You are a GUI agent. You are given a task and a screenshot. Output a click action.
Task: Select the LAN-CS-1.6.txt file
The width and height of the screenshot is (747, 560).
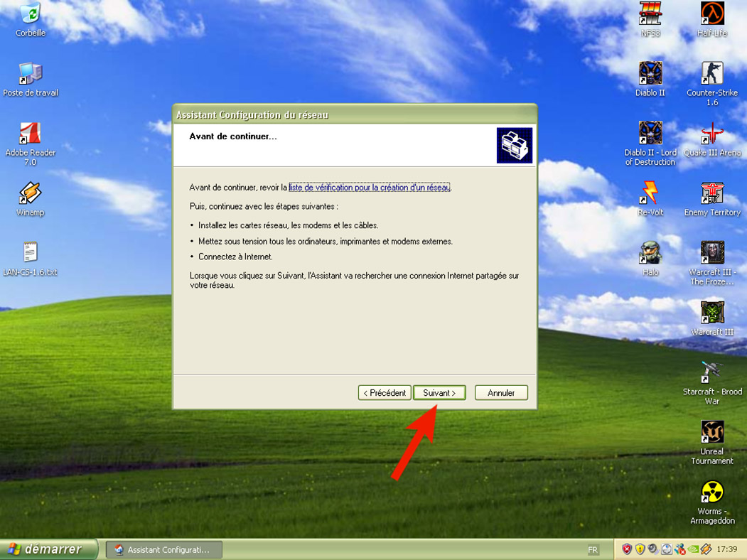tap(30, 253)
